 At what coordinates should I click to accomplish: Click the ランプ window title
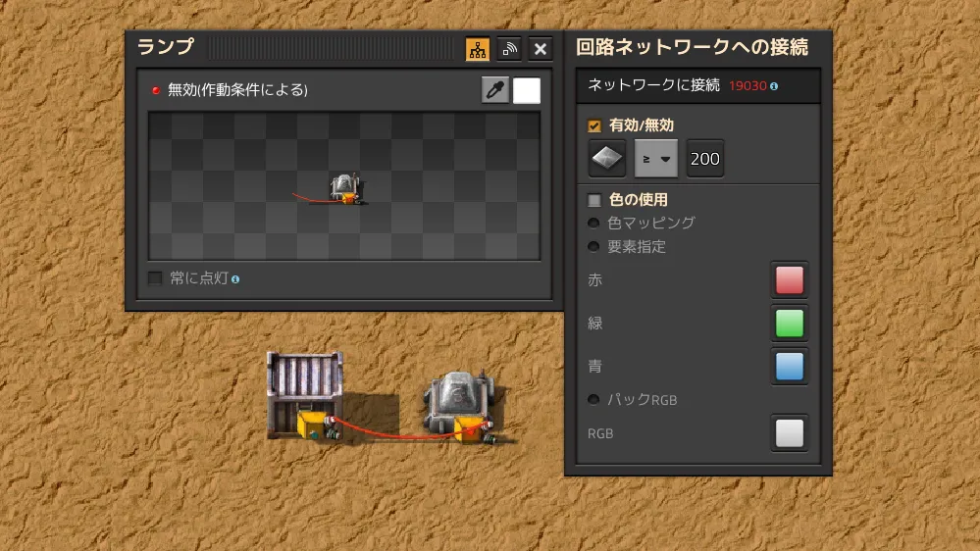166,47
